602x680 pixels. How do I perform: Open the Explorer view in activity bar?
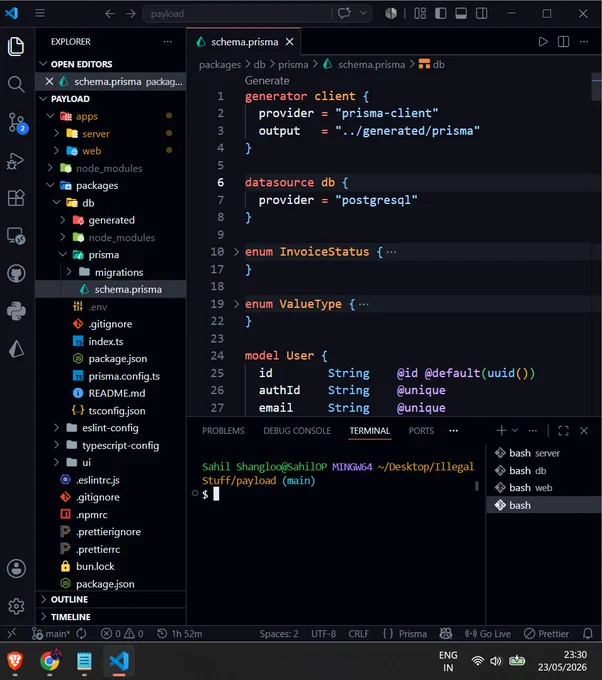coord(16,46)
